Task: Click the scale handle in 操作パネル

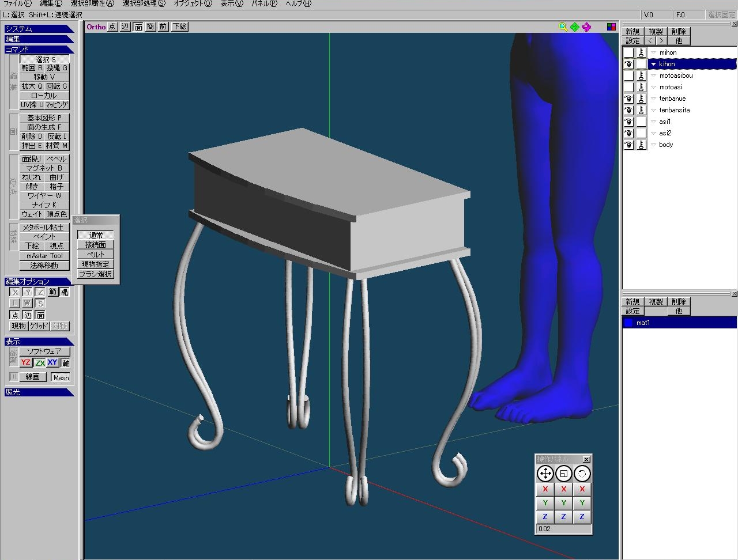Action: (x=564, y=474)
